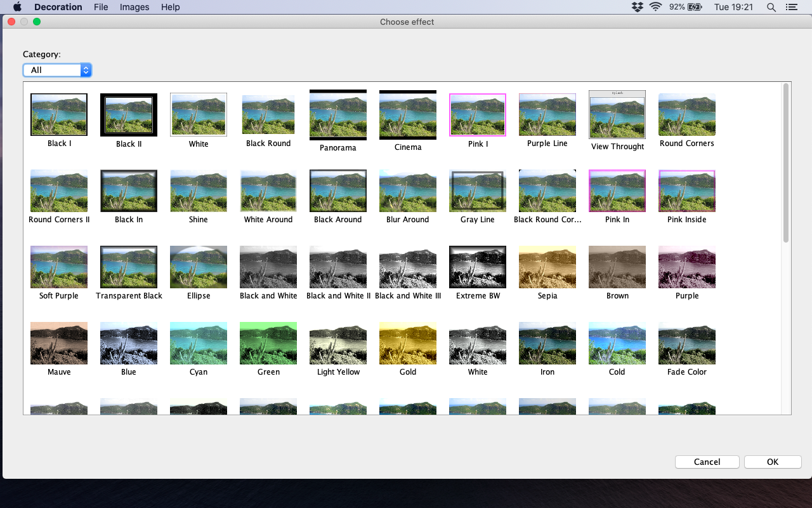Open the Category dropdown set to All

click(58, 70)
